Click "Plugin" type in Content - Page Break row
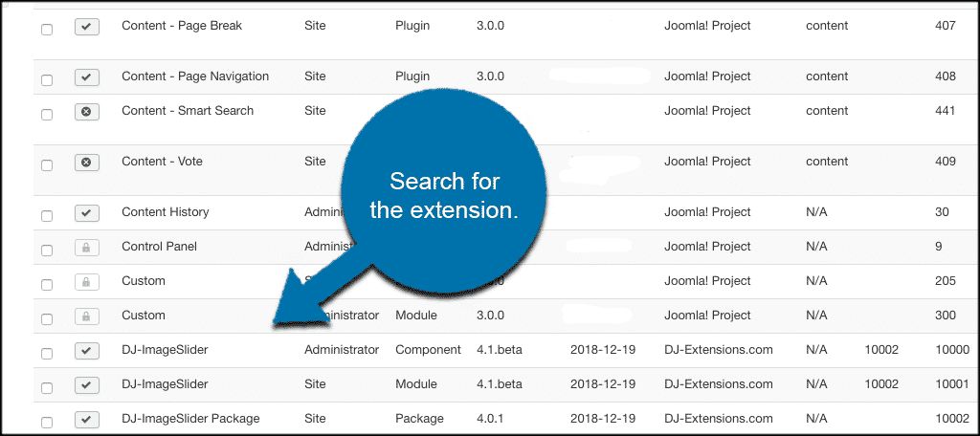 (412, 26)
